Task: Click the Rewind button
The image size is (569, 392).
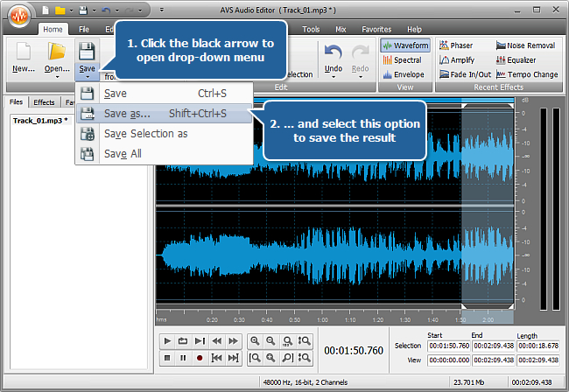Action: click(x=216, y=341)
